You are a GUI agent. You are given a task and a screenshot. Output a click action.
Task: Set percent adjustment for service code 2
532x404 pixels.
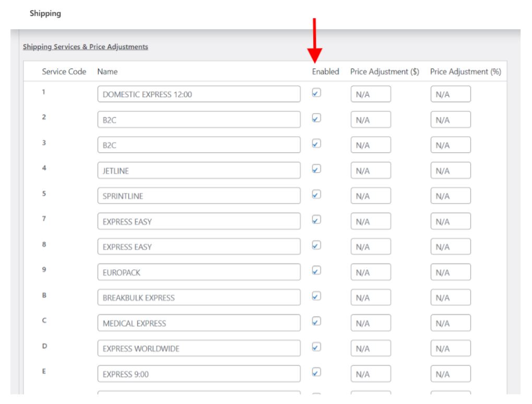(451, 120)
